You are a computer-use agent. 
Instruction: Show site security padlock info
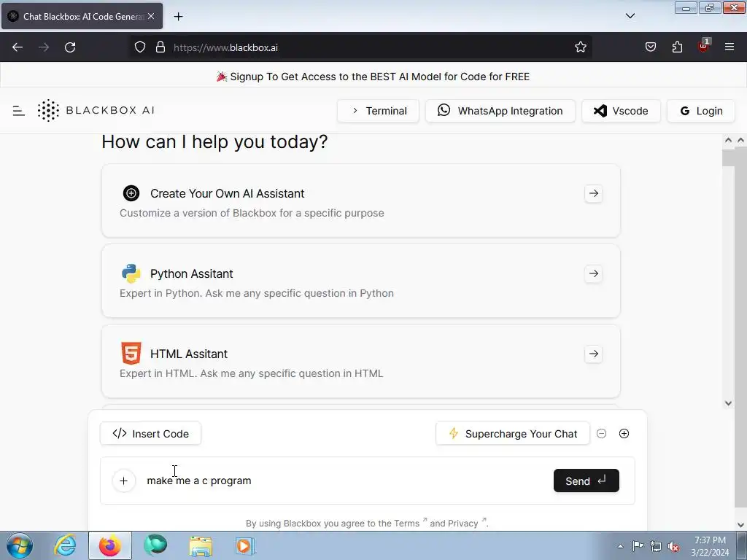(x=160, y=47)
